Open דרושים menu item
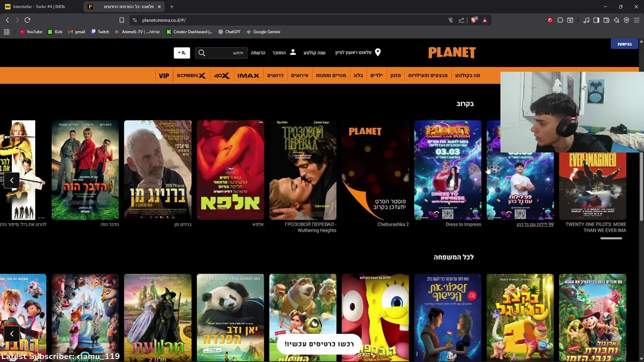Screen dimensions: 644x362 coord(275,75)
